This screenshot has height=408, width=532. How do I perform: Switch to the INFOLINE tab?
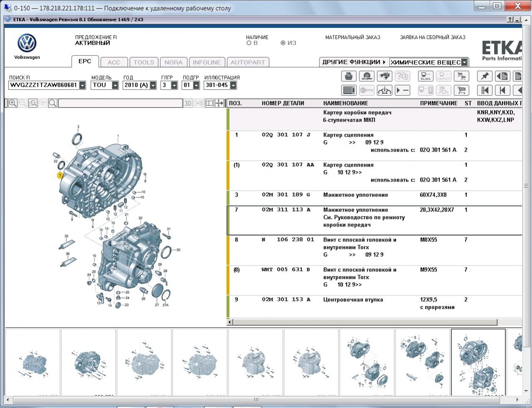point(207,62)
